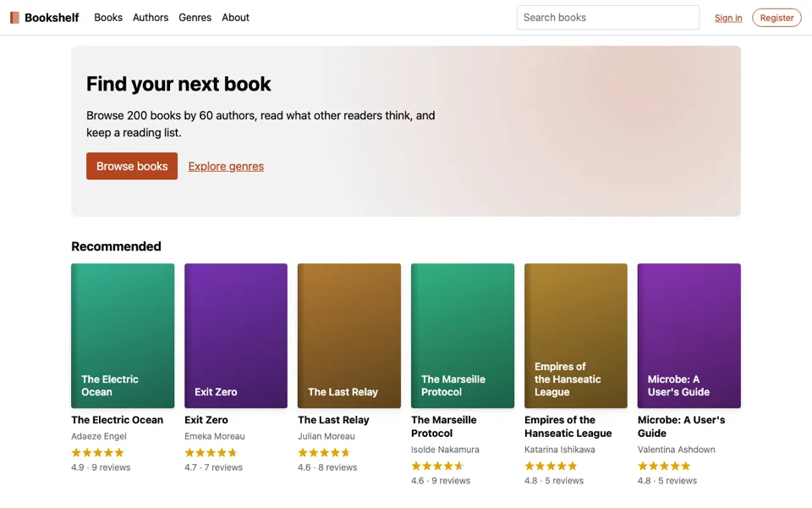
Task: Open the Exit Zero cover thumbnail
Action: 236,335
